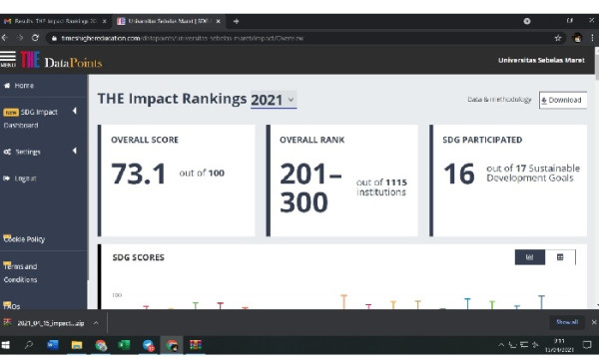Viewport: 599px width, 364px height.
Task: Click the Overall Score value 73.1
Action: click(139, 174)
